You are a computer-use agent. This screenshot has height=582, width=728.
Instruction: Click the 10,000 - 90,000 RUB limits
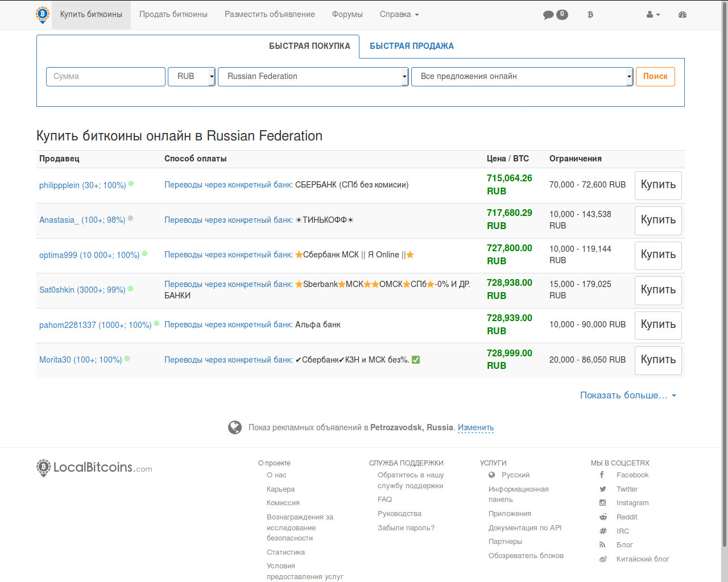pyautogui.click(x=588, y=325)
